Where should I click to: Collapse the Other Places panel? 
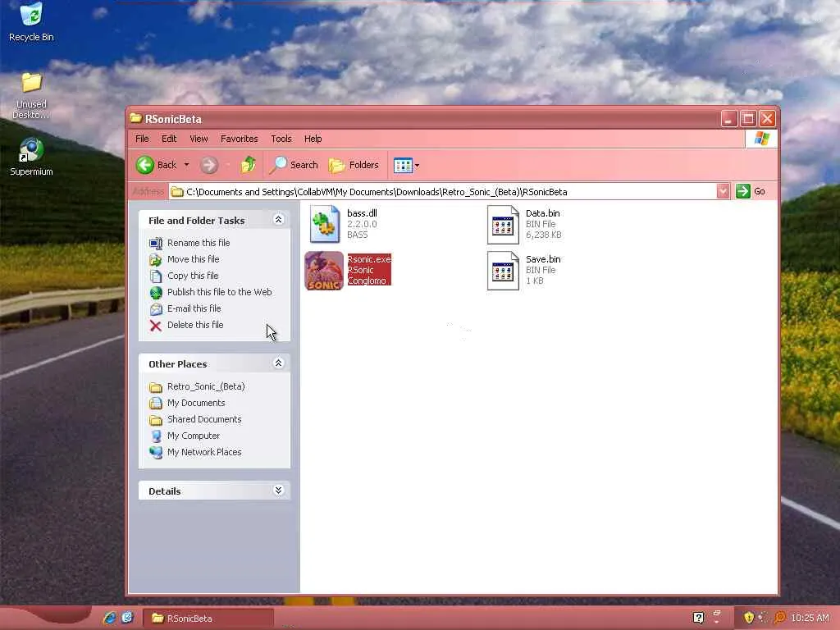(x=278, y=363)
